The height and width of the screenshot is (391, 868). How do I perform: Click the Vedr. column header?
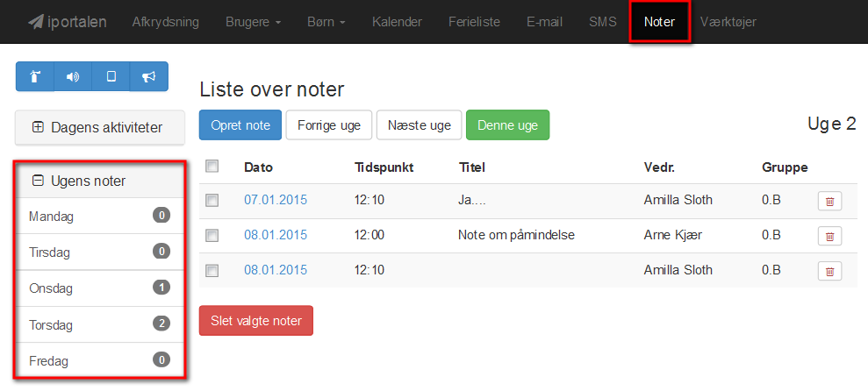(659, 167)
